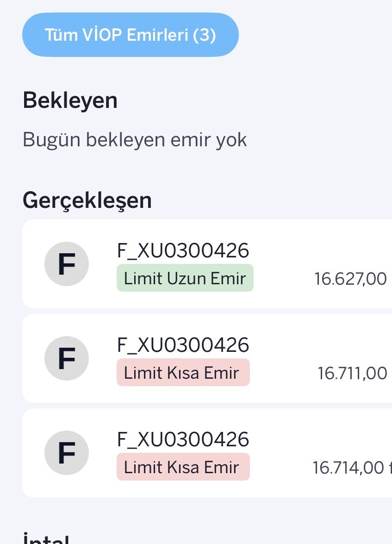Screen dimensions: 392x544
Task: Tap the 16.711,00 price value
Action: coord(352,373)
